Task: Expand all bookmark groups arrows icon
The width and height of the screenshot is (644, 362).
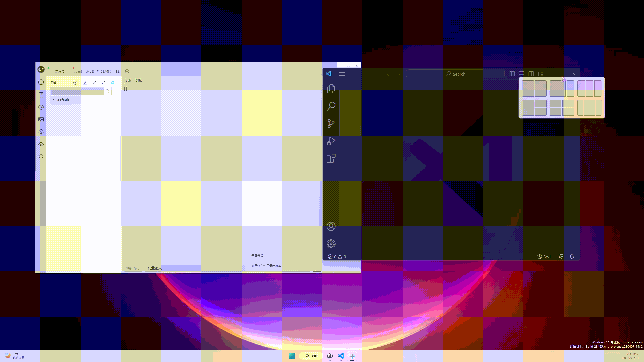Action: click(x=94, y=83)
